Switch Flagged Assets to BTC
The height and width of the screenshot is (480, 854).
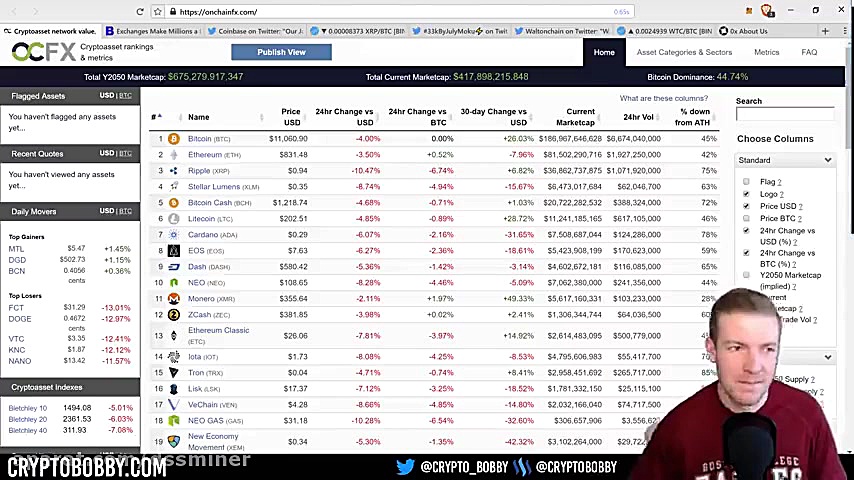tap(125, 95)
